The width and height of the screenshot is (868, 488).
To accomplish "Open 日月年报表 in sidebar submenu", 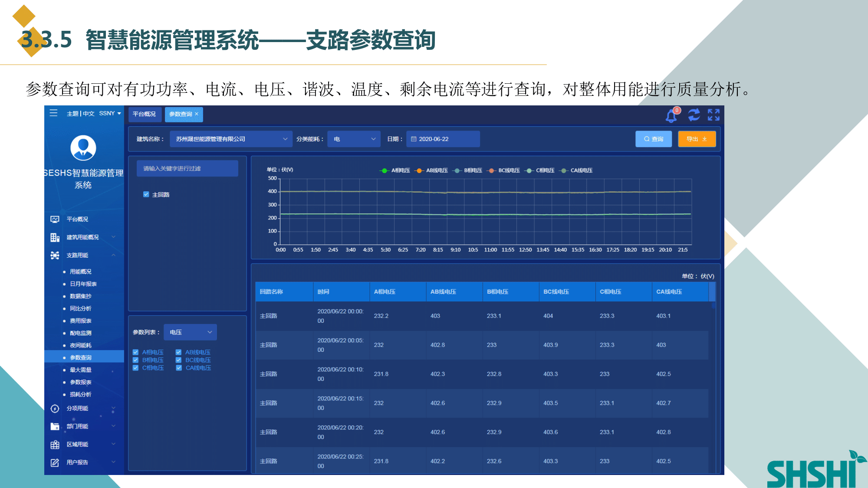I will [83, 284].
